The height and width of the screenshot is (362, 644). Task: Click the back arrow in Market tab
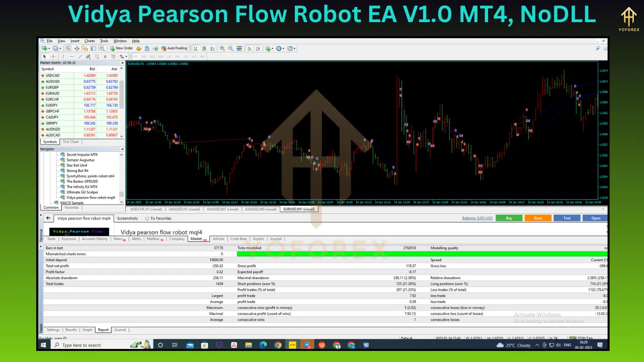[48, 218]
